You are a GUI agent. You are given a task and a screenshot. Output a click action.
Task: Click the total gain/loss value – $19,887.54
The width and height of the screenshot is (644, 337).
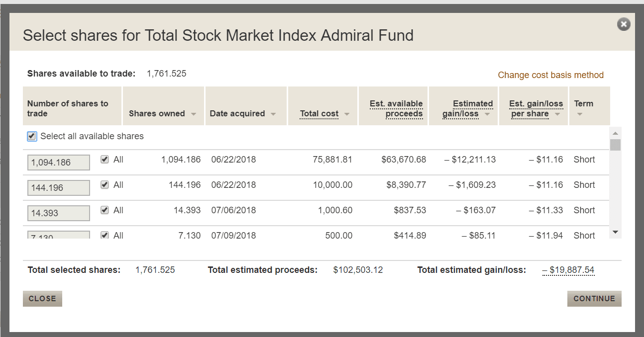click(568, 270)
